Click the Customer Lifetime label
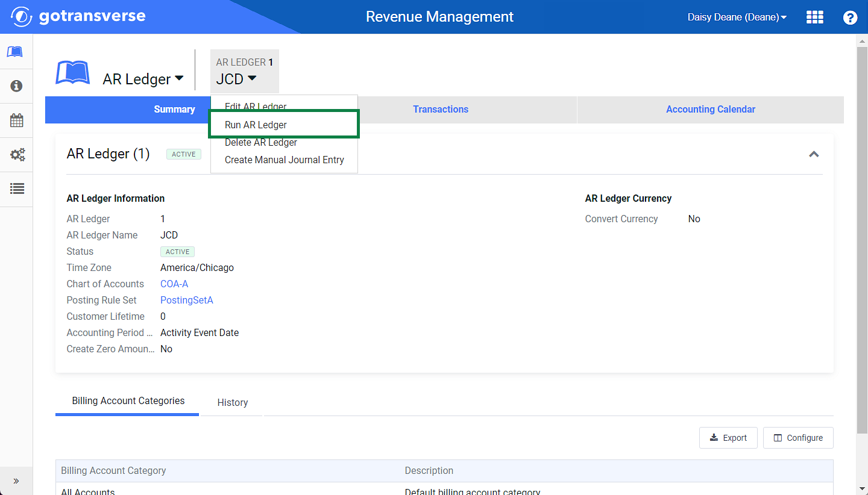 pyautogui.click(x=105, y=316)
